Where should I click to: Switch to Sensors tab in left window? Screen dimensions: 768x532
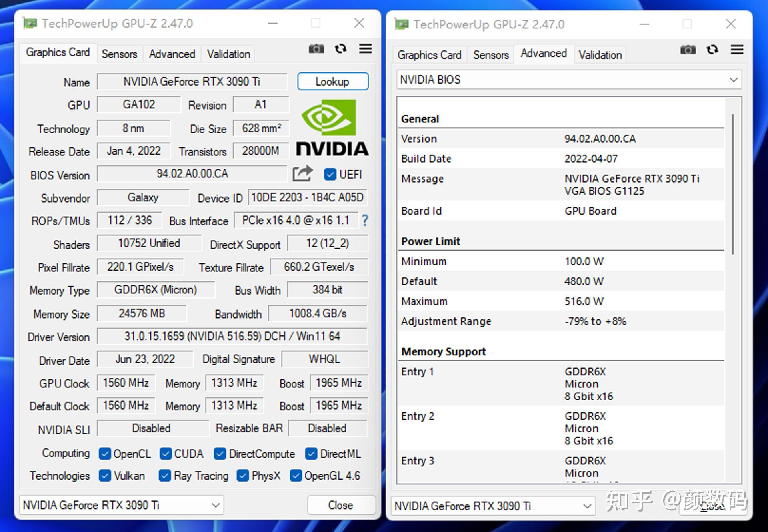(x=119, y=54)
